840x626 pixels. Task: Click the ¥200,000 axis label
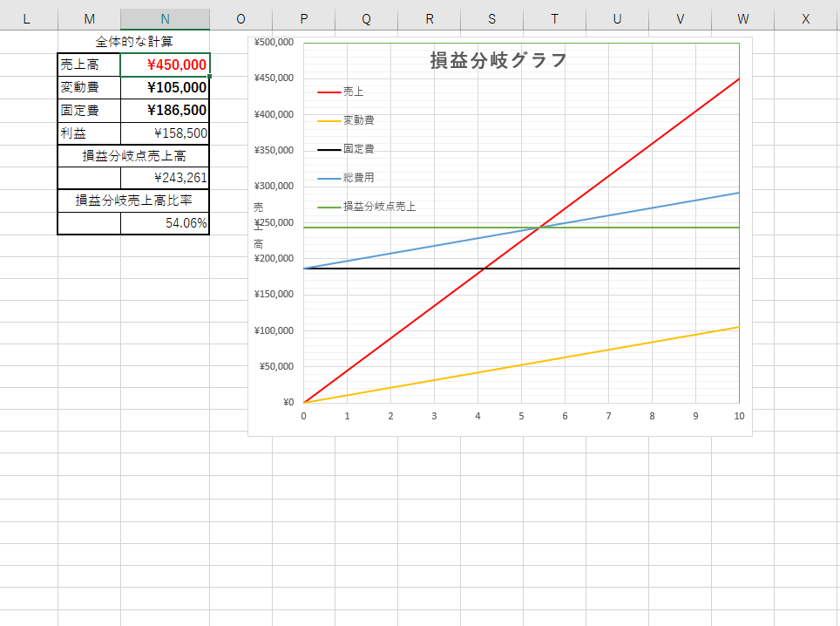274,258
